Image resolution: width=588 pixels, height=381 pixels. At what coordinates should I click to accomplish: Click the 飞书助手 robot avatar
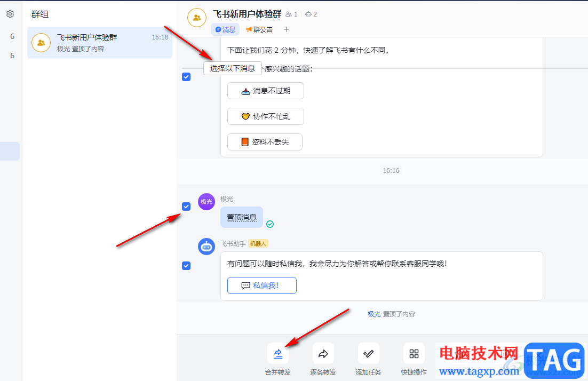(x=206, y=247)
